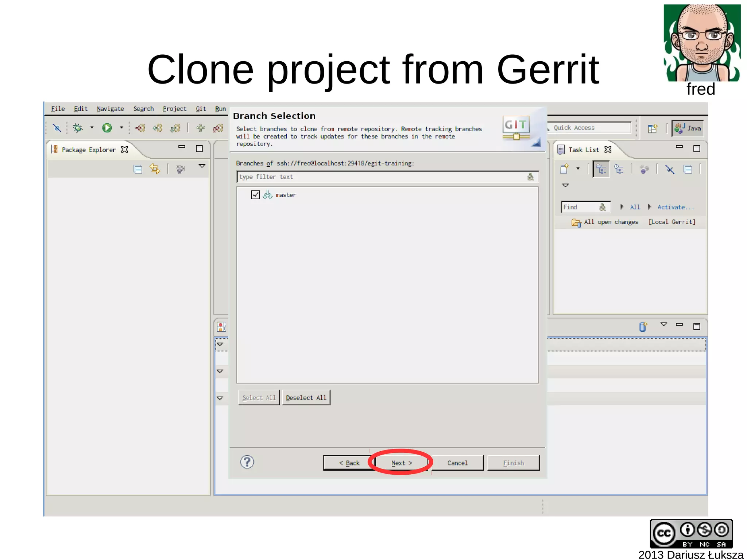Click the Deselect All button
The width and height of the screenshot is (747, 560).
306,397
